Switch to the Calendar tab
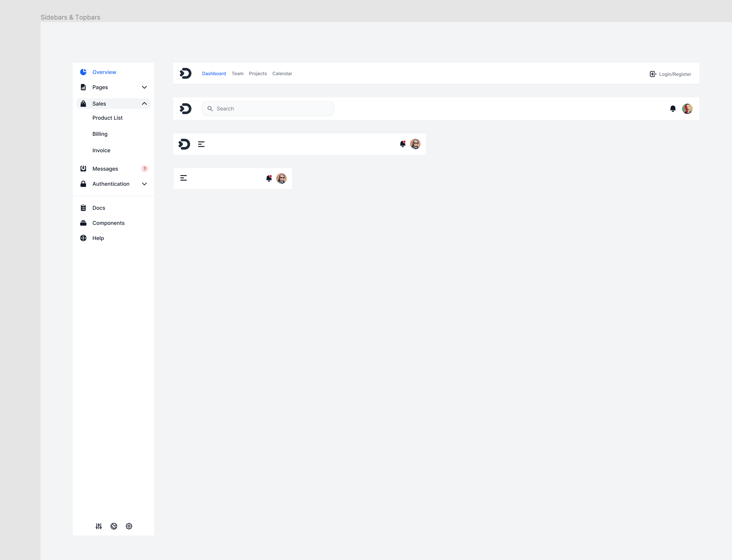The height and width of the screenshot is (560, 732). tap(282, 74)
